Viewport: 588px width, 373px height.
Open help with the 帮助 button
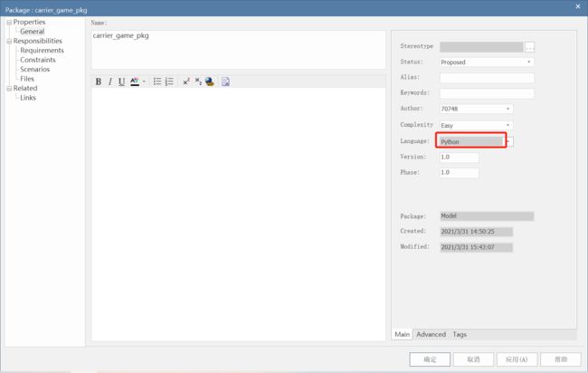[561, 359]
